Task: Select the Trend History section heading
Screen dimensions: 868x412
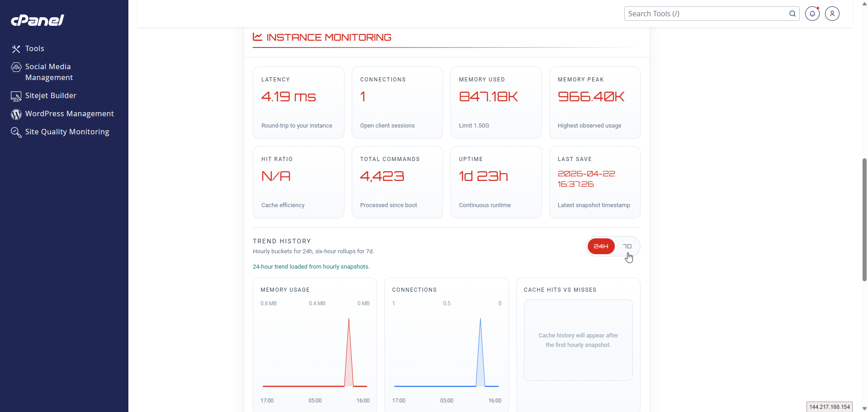Action: 282,241
